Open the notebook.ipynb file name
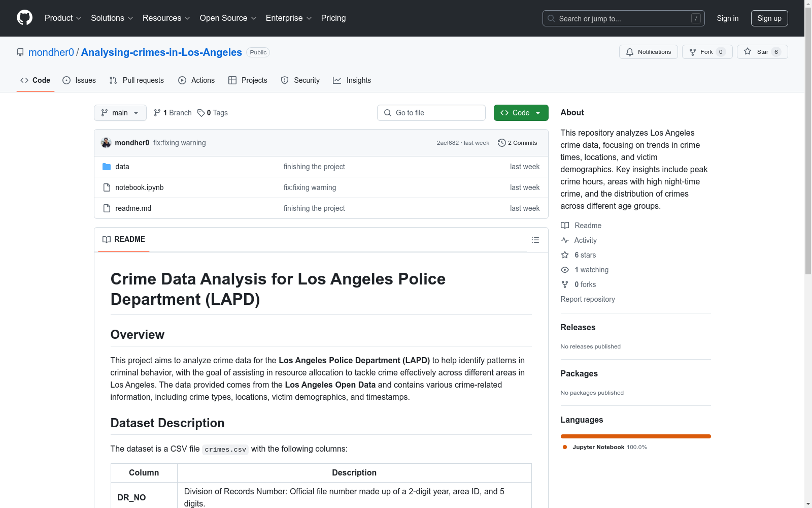The height and width of the screenshot is (508, 812). 140,187
